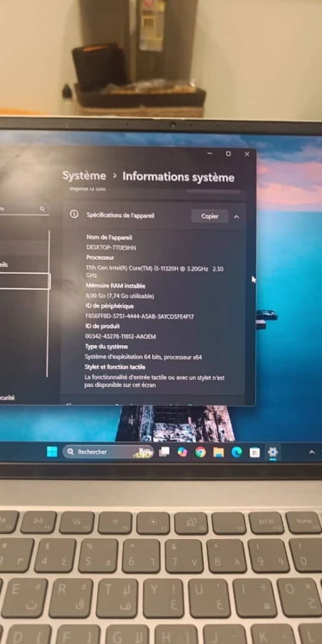Click the Processeur label
This screenshot has width=322, height=644.
100,258
